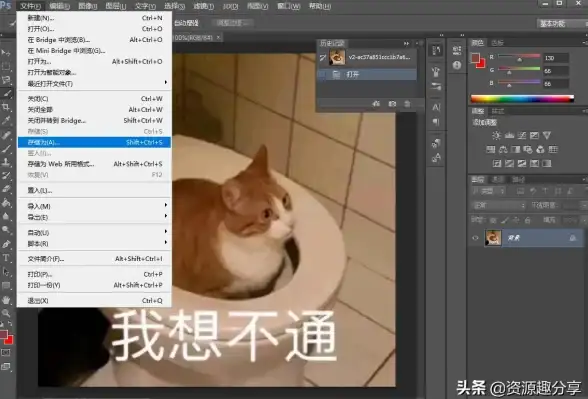
Task: Open 编辑(E) menu in menu bar
Action: pyautogui.click(x=59, y=6)
